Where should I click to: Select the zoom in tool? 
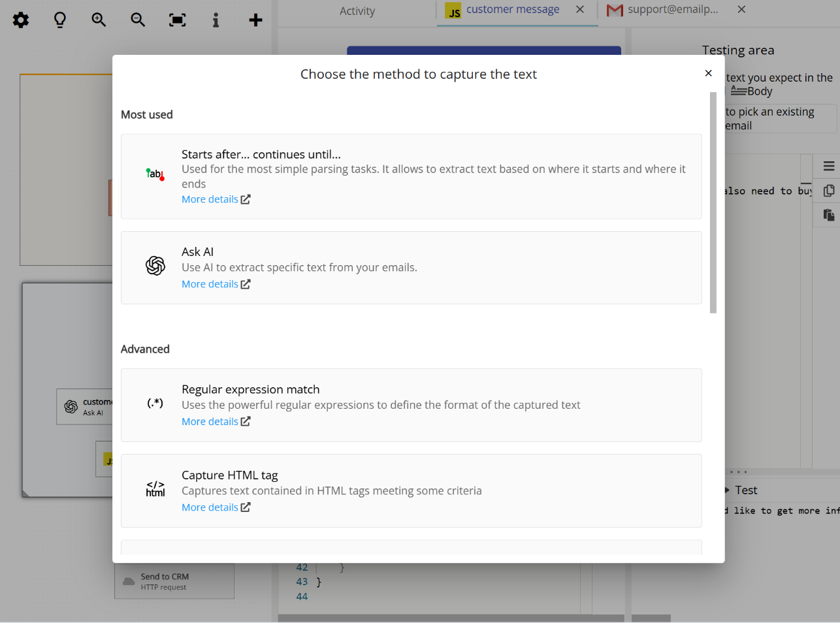tap(99, 20)
